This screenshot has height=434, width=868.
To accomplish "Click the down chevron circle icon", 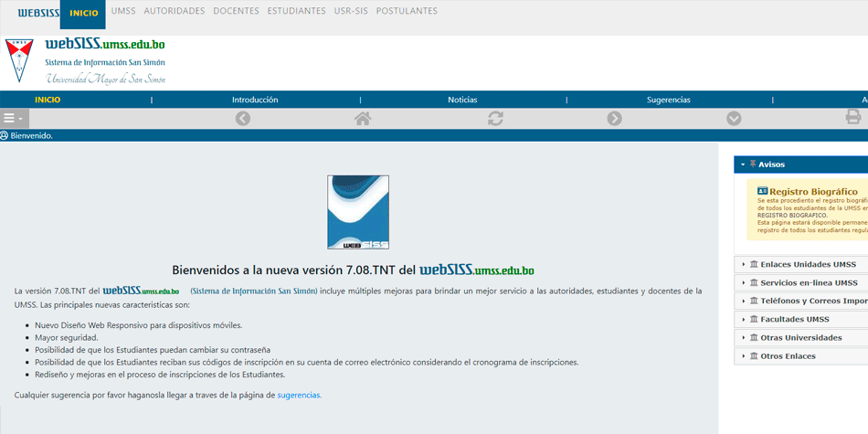I will [734, 119].
